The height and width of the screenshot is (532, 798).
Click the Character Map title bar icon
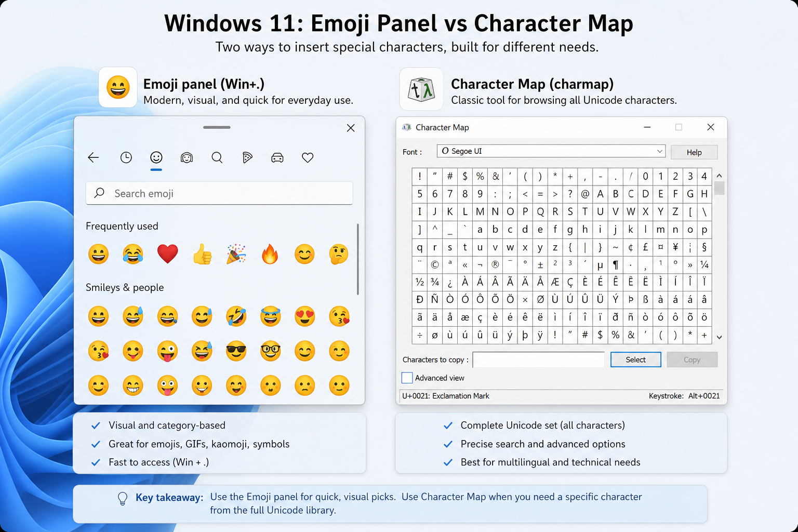point(407,127)
